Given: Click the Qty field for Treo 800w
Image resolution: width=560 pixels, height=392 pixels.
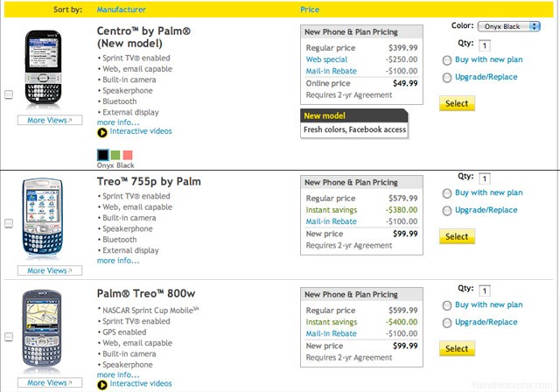Looking at the screenshot, I should click(x=484, y=291).
